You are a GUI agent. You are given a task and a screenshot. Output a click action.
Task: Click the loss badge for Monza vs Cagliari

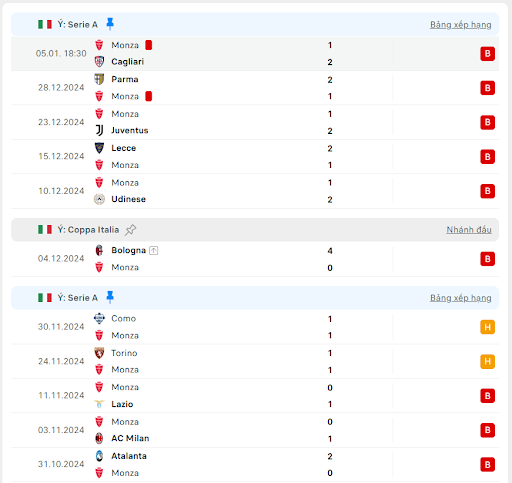[487, 54]
